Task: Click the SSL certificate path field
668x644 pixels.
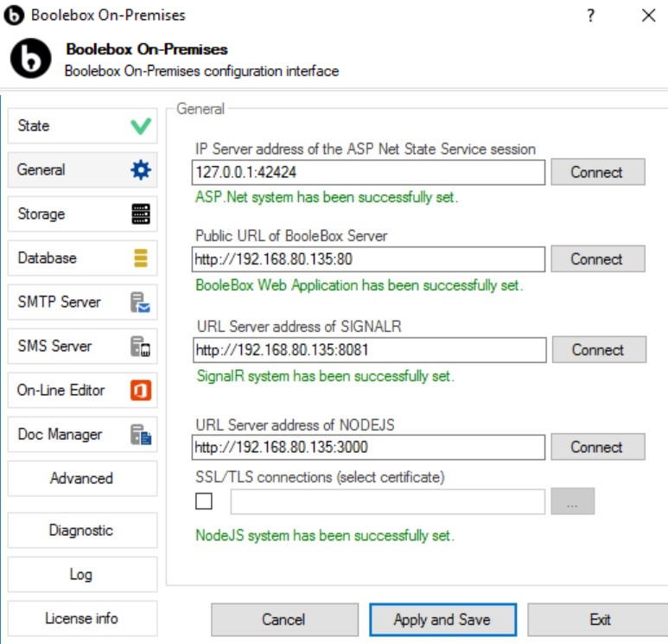Action: pos(388,501)
